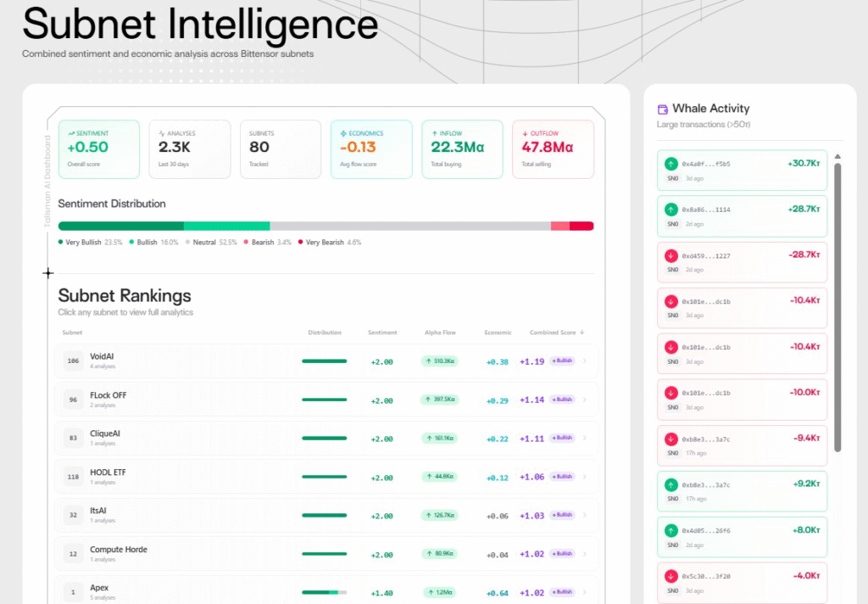Click the Economics card icon
Viewport: 868px width, 604px height.
(x=343, y=133)
